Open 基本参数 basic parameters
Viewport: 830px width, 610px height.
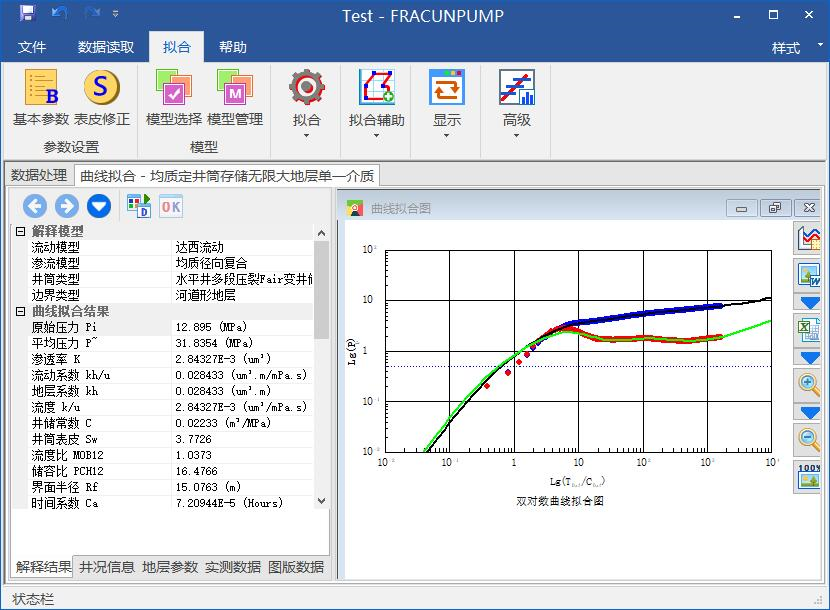tap(41, 98)
